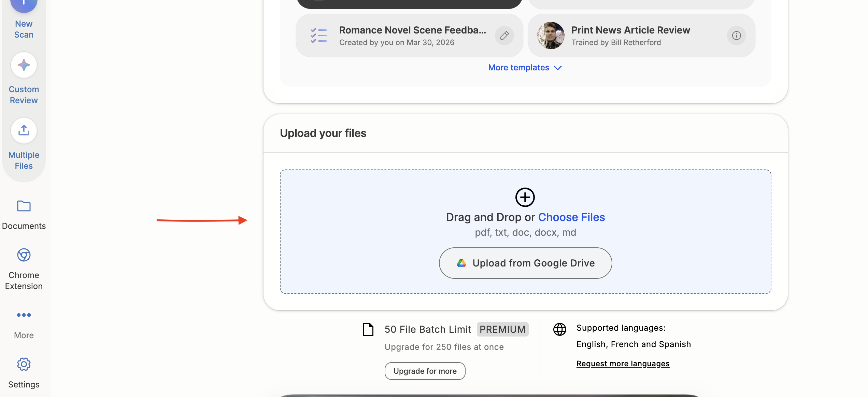Edit Romance Novel Scene Feedback template pencil

click(x=504, y=36)
